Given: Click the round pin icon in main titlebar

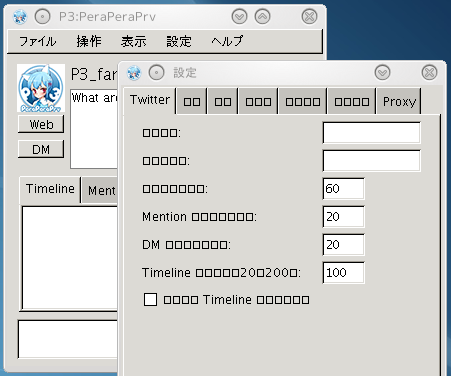Looking at the screenshot, I should point(43,17).
